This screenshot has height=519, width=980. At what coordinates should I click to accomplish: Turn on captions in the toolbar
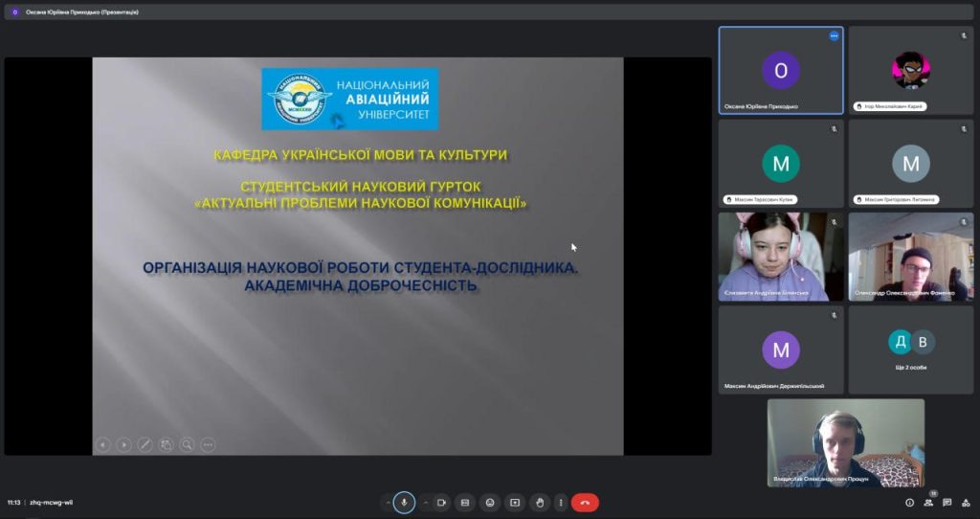pos(465,503)
